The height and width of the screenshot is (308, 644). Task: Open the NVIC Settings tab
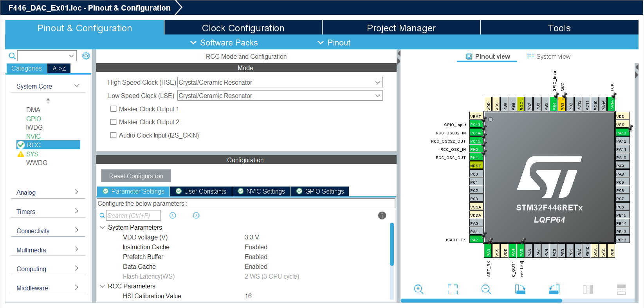[261, 191]
